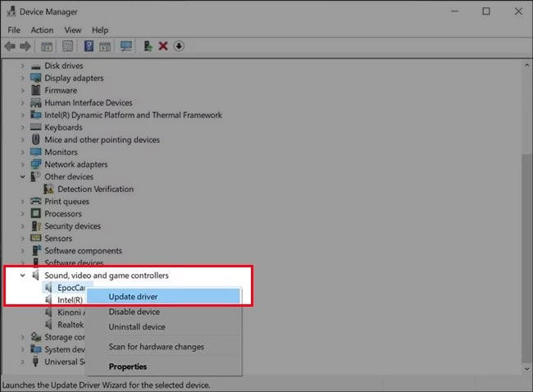Expand the Disk drives category
The height and width of the screenshot is (392, 533).
(23, 66)
